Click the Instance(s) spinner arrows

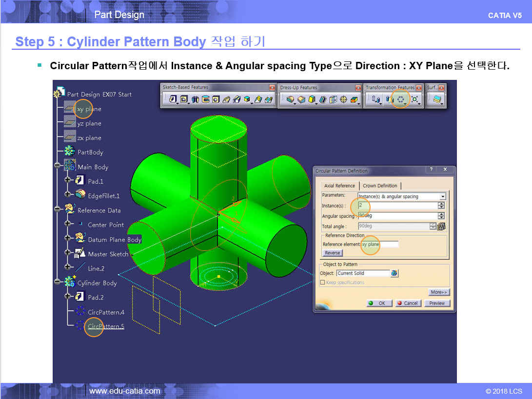click(x=441, y=206)
